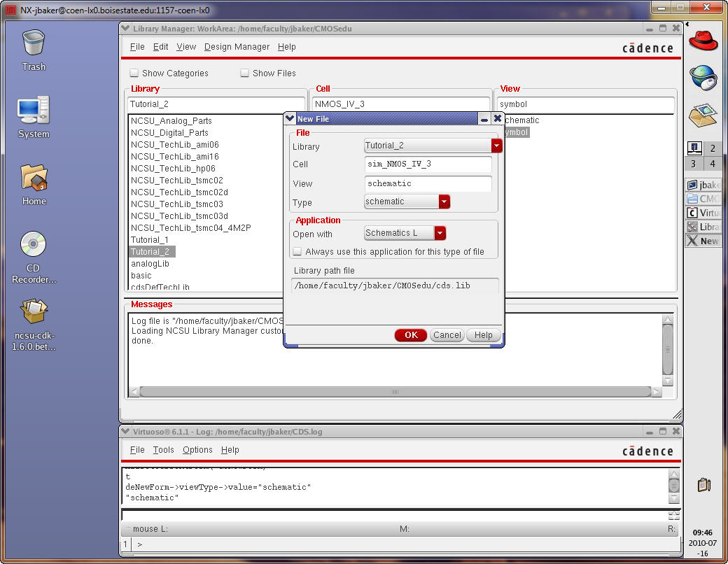
Task: Enable the Show Categories checkbox
Action: [x=134, y=73]
